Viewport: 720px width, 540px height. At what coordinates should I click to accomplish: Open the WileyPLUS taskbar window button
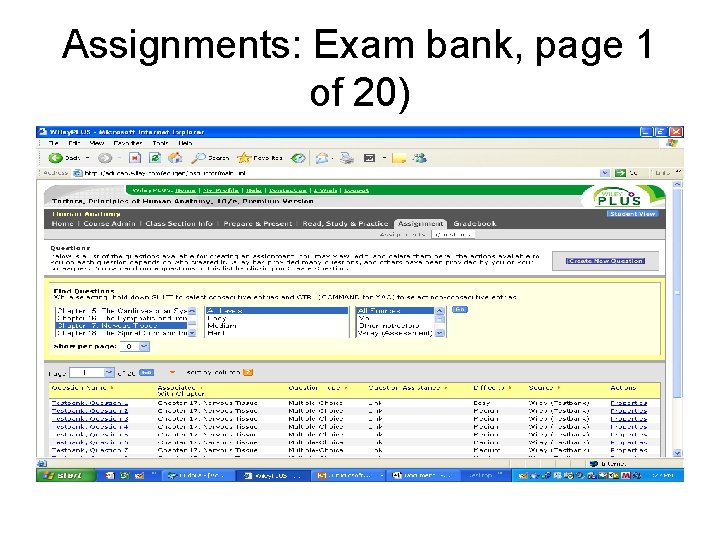[x=273, y=476]
